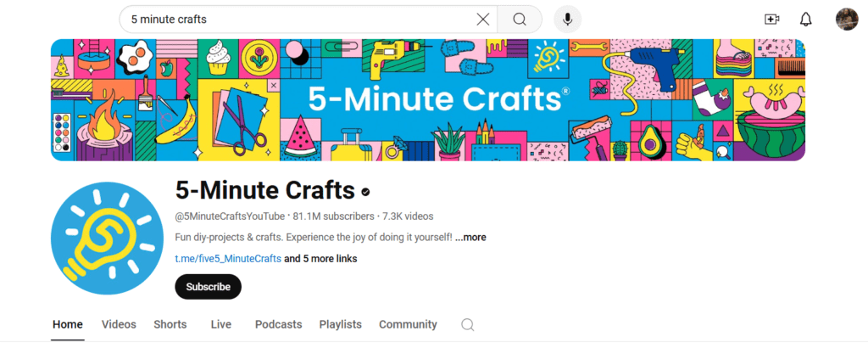Viewport: 868px width, 348px height.
Task: Expand the description with ...more
Action: tap(470, 237)
